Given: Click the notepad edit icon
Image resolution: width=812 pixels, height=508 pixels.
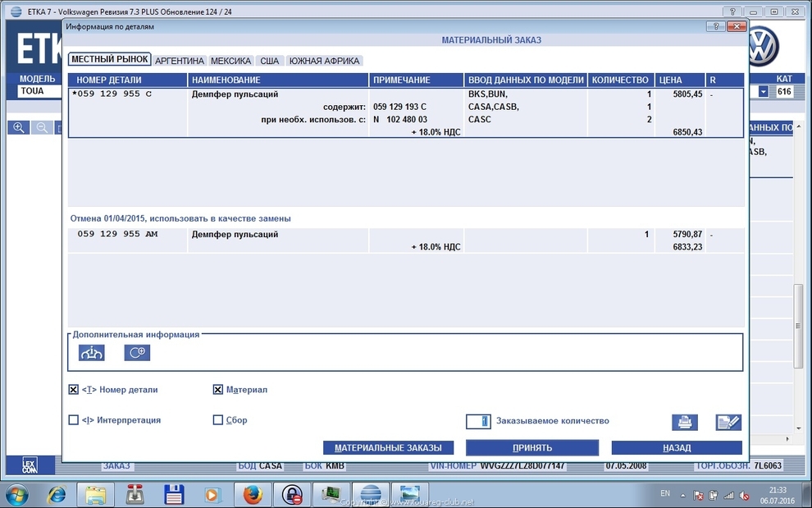Looking at the screenshot, I should [x=728, y=423].
